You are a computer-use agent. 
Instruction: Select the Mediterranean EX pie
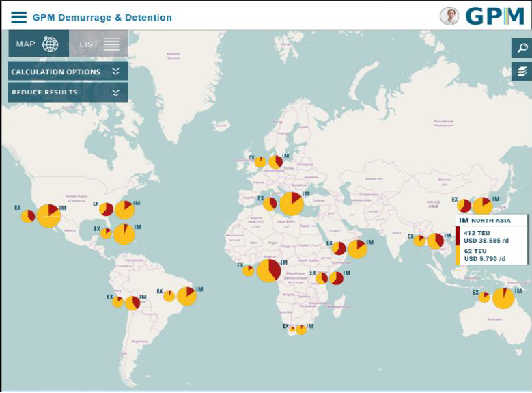coord(270,204)
